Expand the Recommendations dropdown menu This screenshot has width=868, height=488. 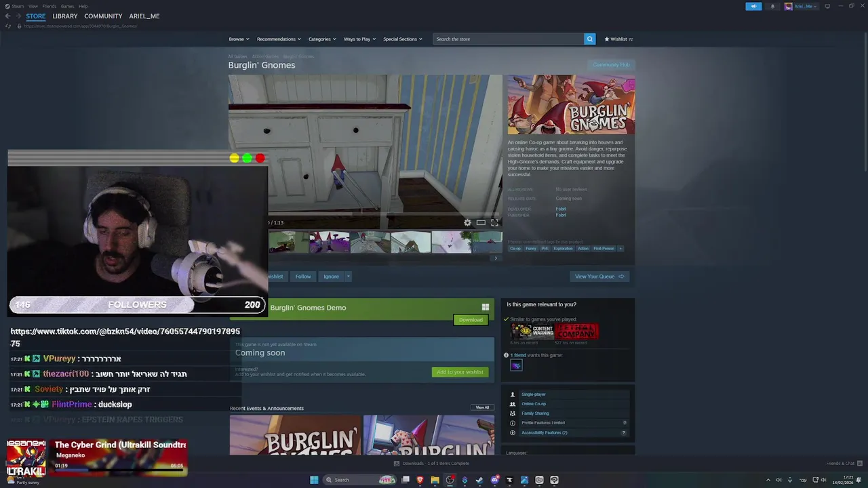click(279, 39)
